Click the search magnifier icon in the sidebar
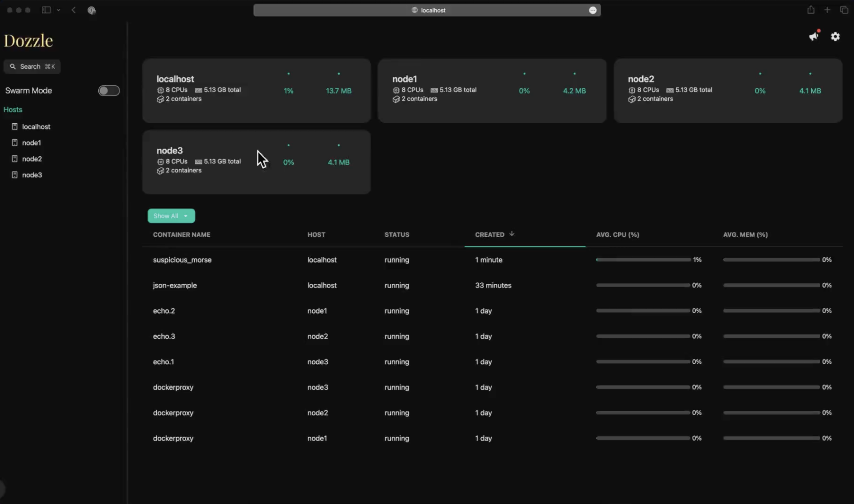The image size is (854, 504). pos(13,66)
